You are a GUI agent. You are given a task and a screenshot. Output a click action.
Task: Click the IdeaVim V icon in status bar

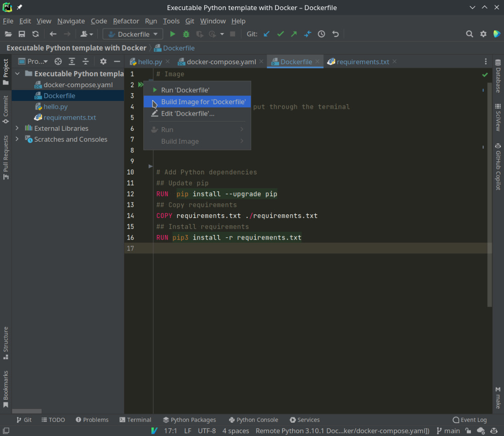coord(154,431)
